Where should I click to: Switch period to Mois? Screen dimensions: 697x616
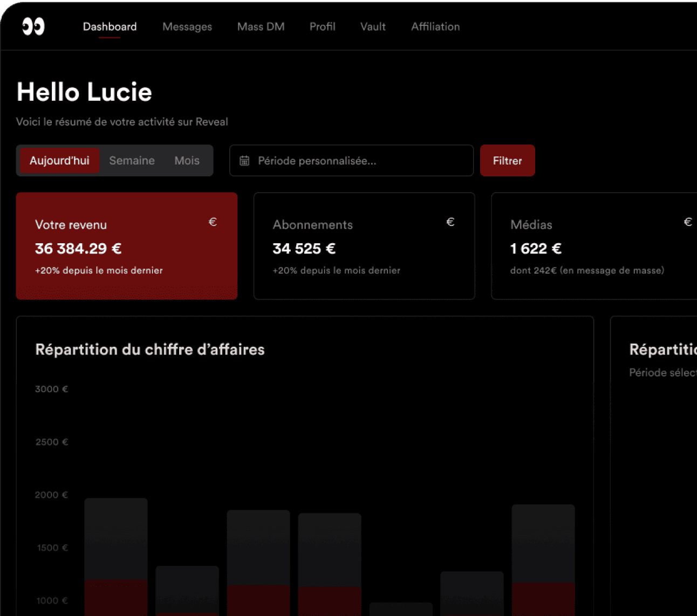pos(187,161)
